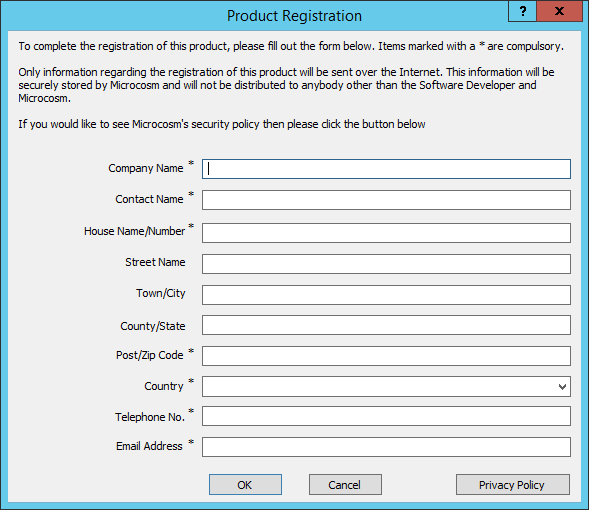
Task: Click the Telephone No. label
Action: [150, 417]
